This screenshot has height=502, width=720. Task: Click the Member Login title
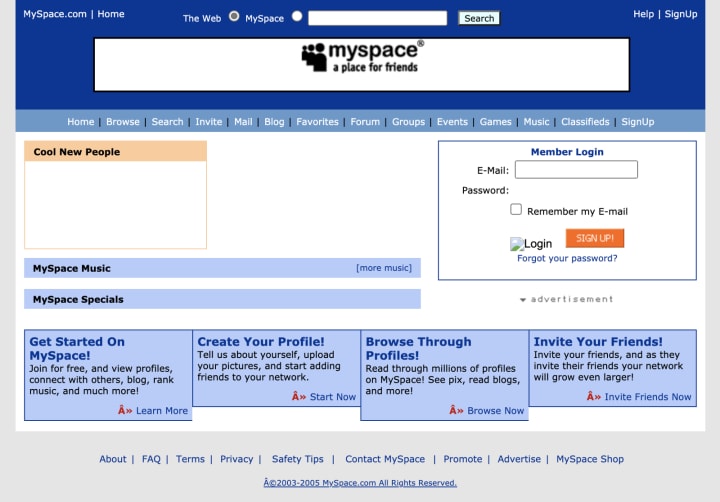tap(567, 152)
